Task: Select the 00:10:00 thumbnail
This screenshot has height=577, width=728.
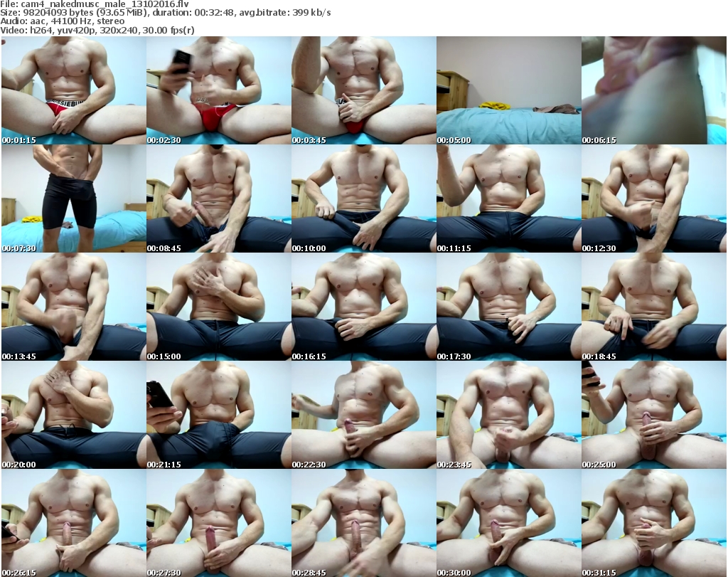Action: tap(363, 198)
